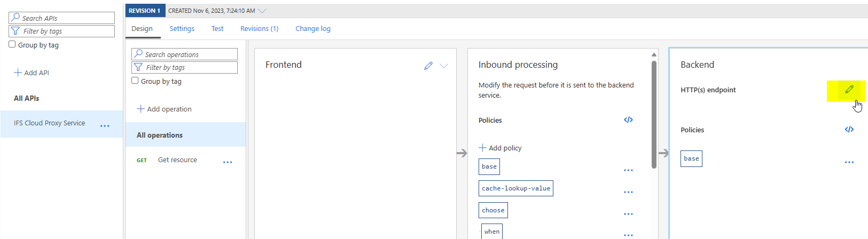Open ellipsis menu for cache-lookup-value policy

click(628, 192)
